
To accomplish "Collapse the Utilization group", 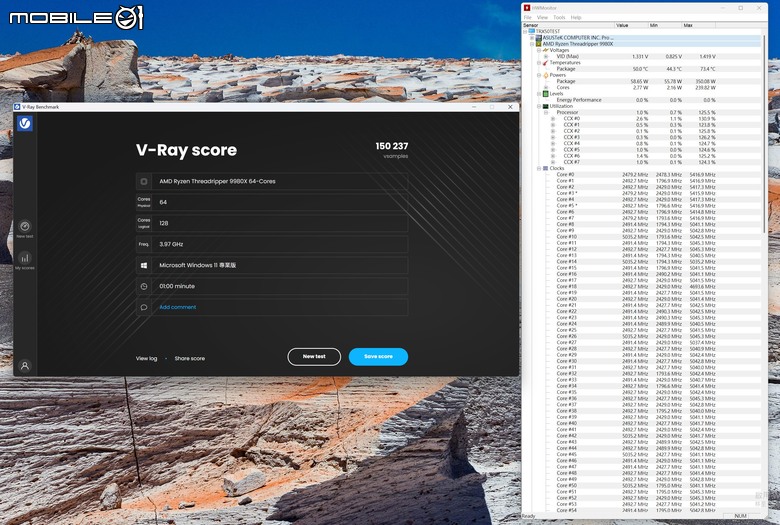I will (x=539, y=106).
